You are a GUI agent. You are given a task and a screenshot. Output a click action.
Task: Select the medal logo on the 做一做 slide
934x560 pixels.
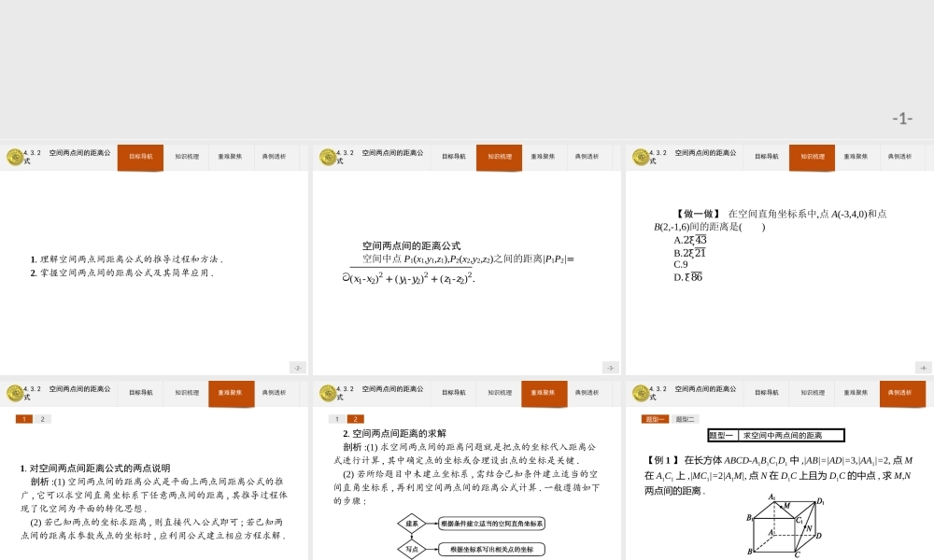click(x=640, y=157)
